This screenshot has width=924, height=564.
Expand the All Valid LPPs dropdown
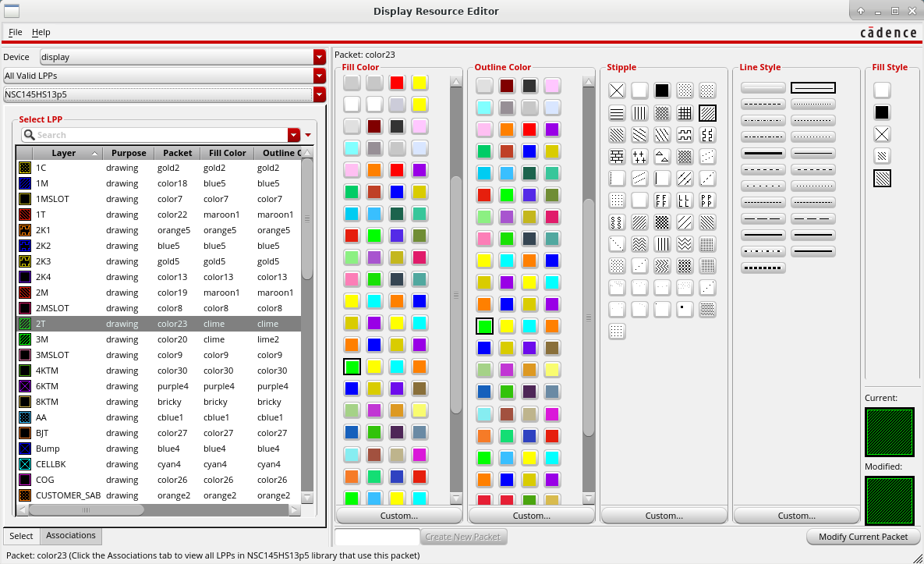point(319,76)
